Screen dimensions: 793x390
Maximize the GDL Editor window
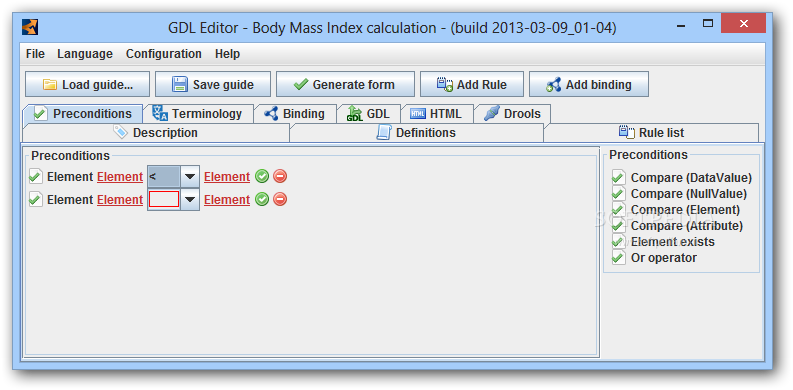pyautogui.click(x=708, y=23)
